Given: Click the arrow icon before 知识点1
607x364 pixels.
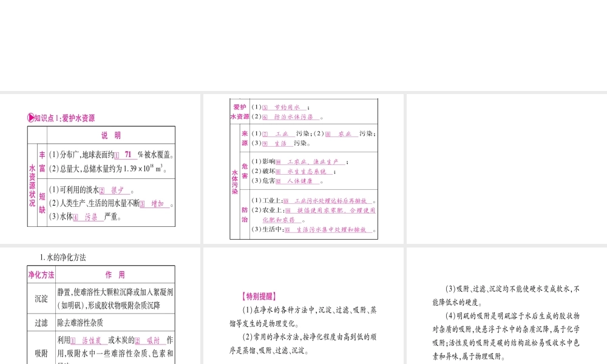Looking at the screenshot, I should pyautogui.click(x=31, y=118).
